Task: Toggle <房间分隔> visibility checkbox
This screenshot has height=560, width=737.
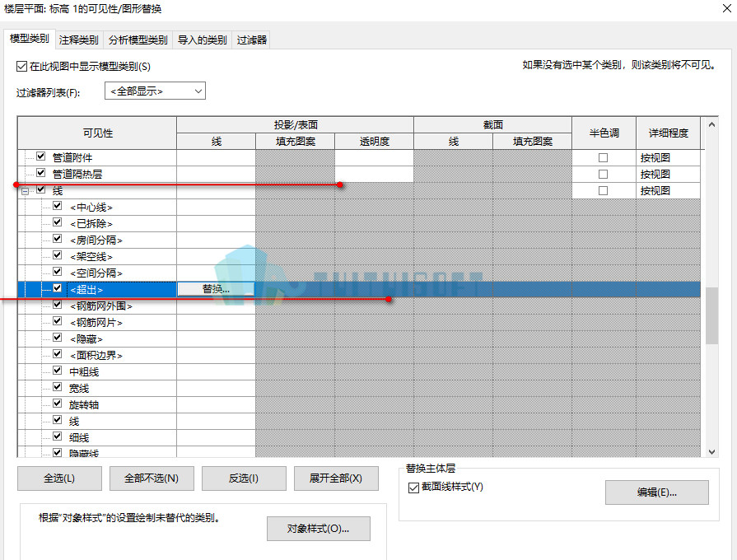Action: pyautogui.click(x=58, y=238)
